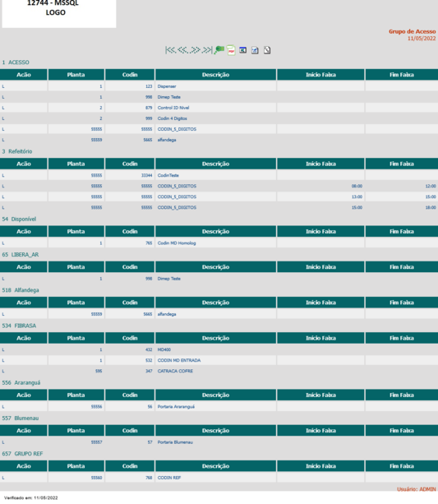Export the report to Excel
Viewport: 438px width, 504px height.
tap(243, 50)
